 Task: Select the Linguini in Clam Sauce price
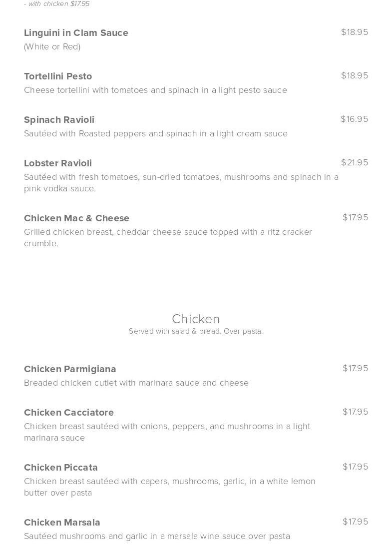[355, 32]
